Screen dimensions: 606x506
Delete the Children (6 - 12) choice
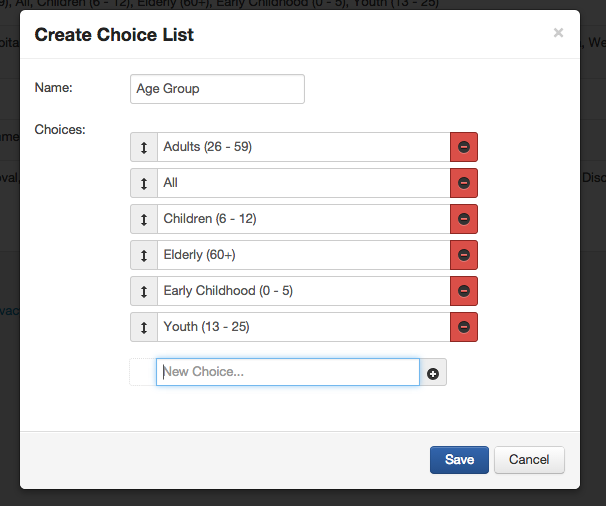pyautogui.click(x=463, y=219)
